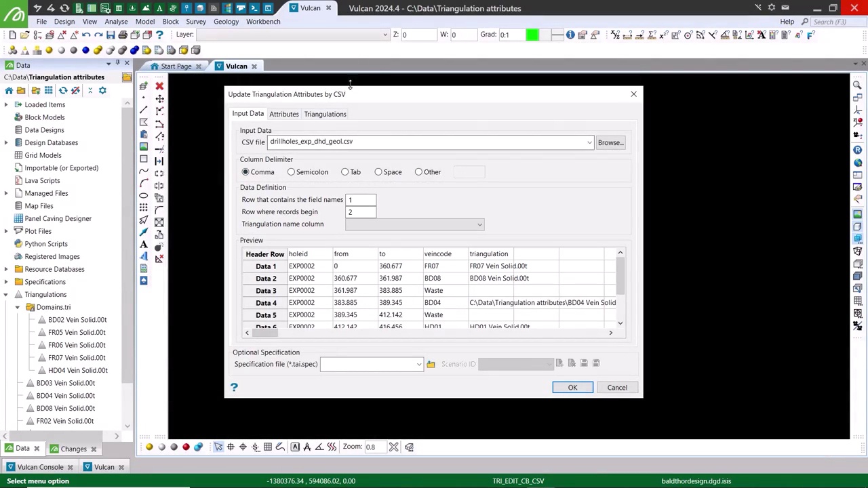The image size is (868, 488).
Task: Choose the Tab column delimiter
Action: (344, 172)
